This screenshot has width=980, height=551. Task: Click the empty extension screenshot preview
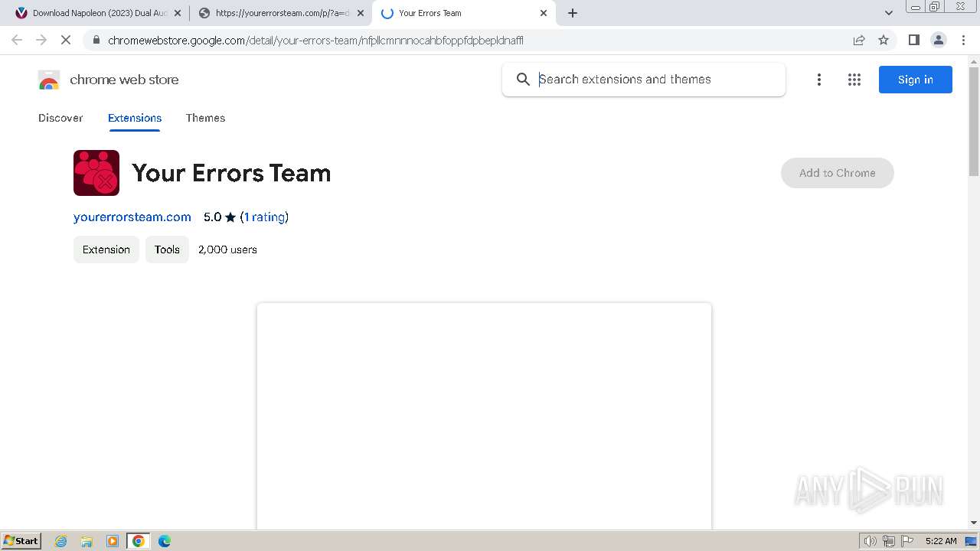tap(484, 416)
